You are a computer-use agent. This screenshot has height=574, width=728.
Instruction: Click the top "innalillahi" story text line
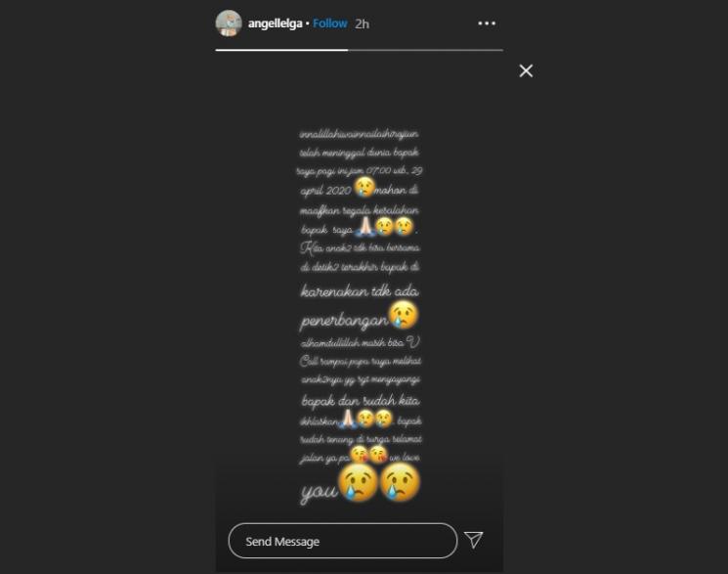coord(359,134)
